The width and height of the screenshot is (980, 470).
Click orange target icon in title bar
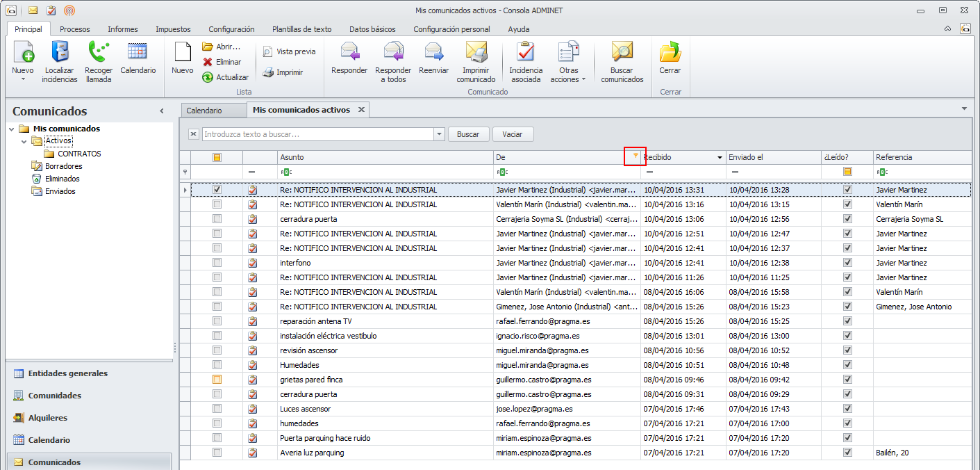pos(69,10)
